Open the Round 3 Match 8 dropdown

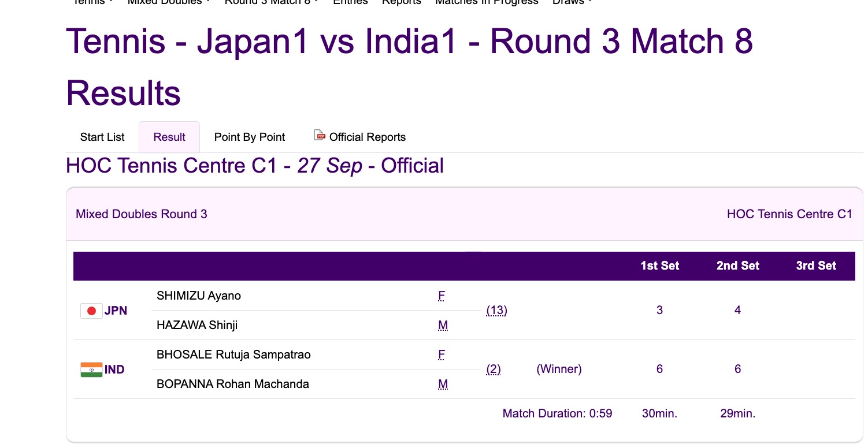click(x=271, y=2)
